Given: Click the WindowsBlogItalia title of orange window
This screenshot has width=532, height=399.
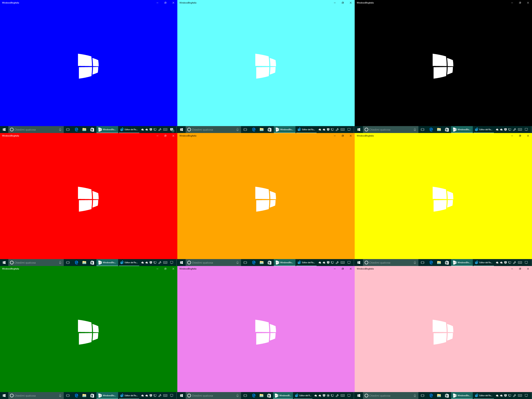Looking at the screenshot, I should tap(188, 136).
